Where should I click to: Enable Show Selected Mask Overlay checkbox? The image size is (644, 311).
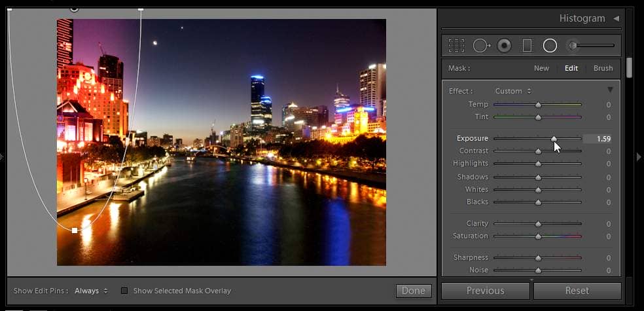click(x=124, y=291)
